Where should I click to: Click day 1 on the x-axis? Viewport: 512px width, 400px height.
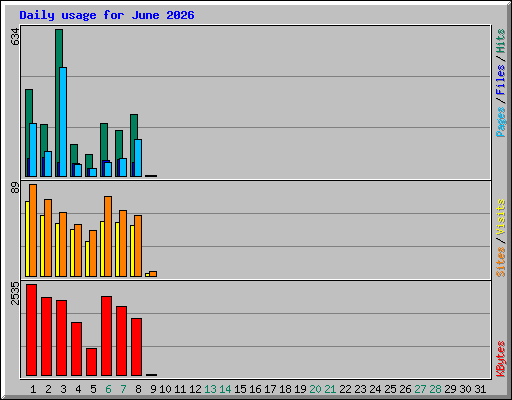click(x=33, y=389)
